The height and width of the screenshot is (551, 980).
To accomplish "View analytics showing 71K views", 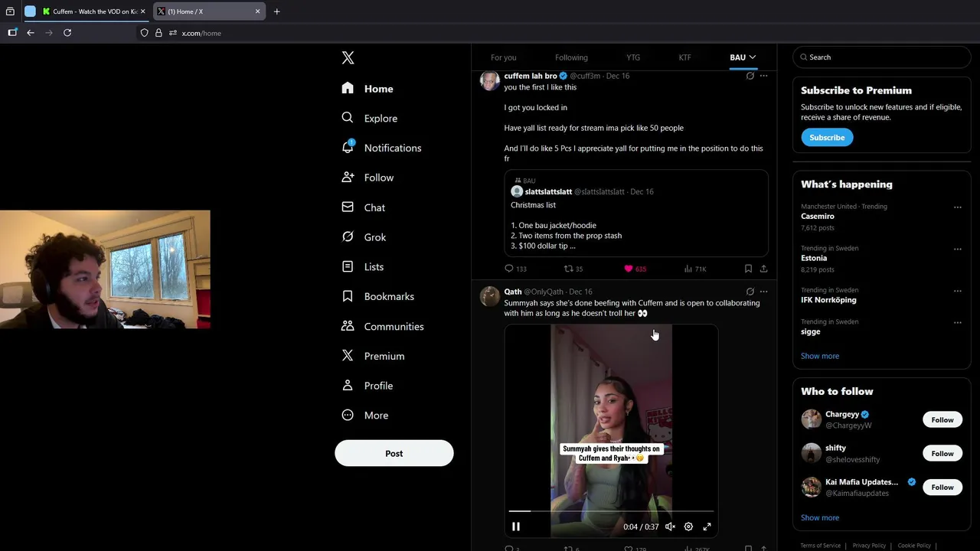I will [x=695, y=269].
